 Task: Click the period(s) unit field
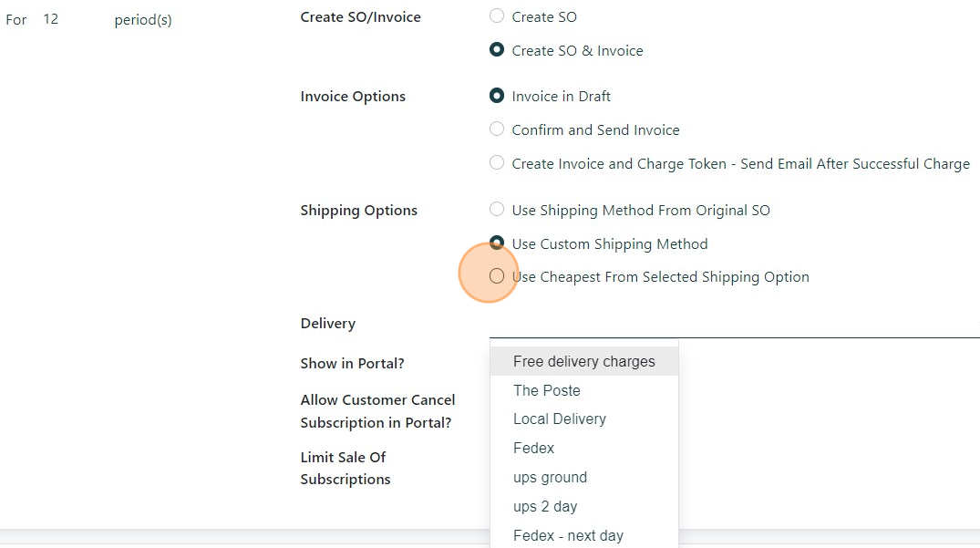[143, 19]
